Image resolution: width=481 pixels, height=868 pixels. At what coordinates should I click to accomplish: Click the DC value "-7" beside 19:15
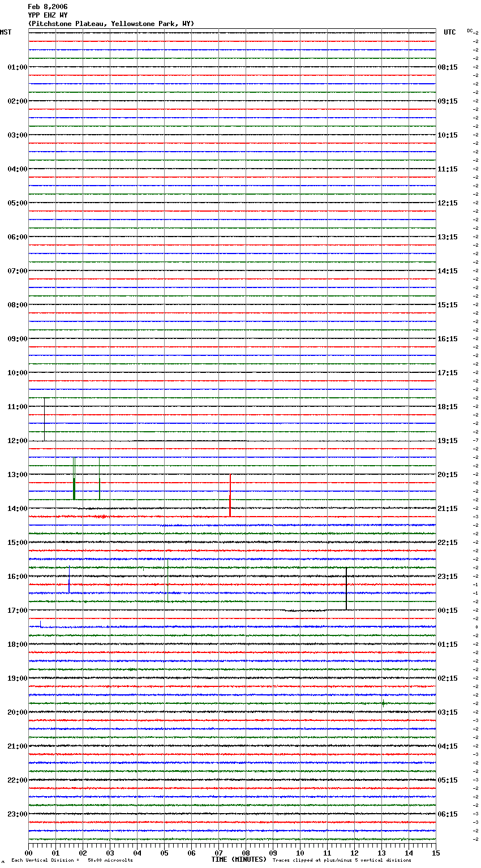coord(476,440)
